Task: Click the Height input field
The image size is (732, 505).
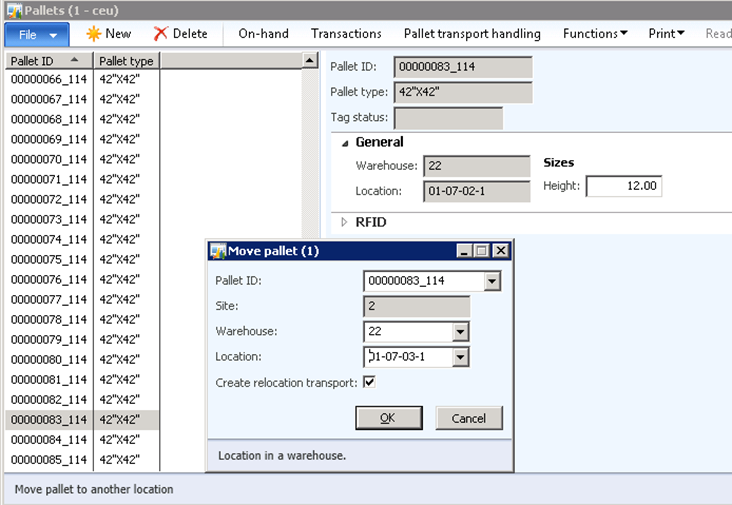Action: click(623, 186)
